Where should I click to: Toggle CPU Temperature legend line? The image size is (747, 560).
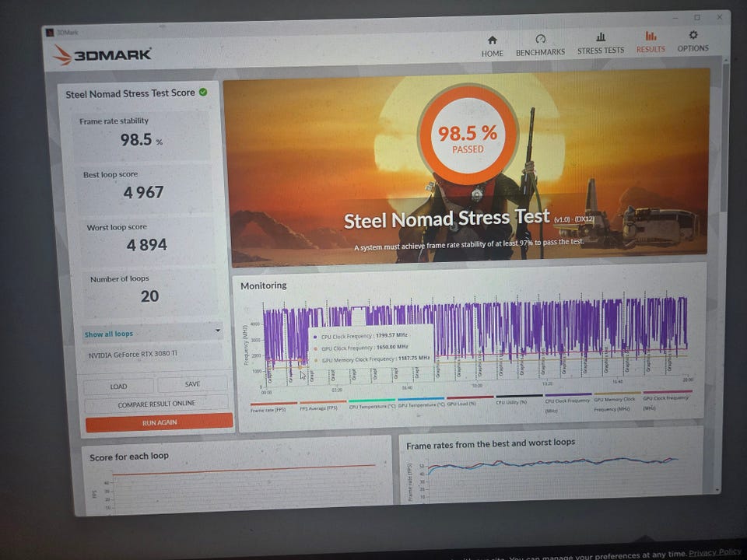372,404
